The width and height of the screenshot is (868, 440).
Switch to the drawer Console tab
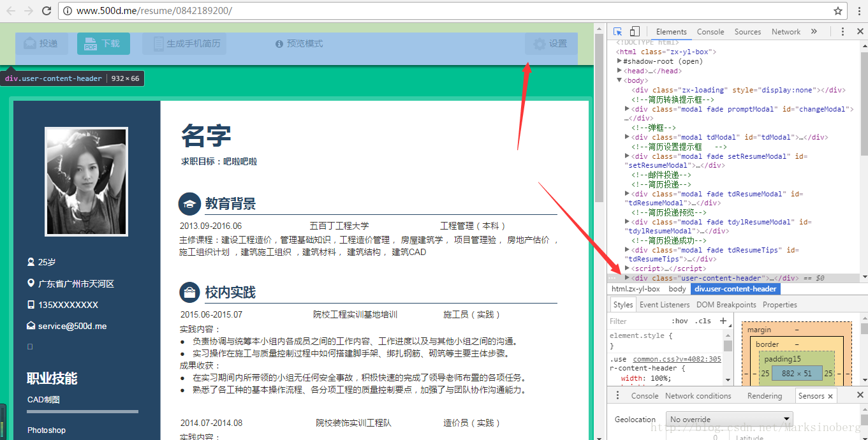point(645,396)
